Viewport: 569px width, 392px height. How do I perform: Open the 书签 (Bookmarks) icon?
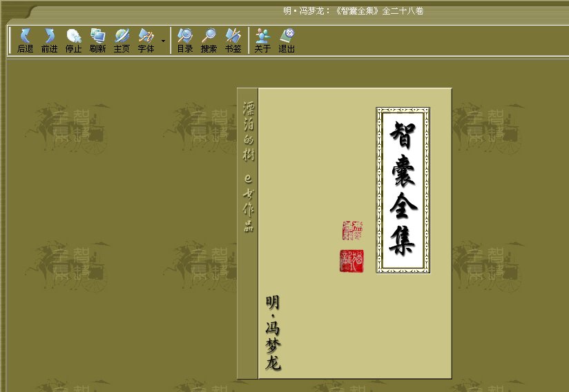coord(233,41)
